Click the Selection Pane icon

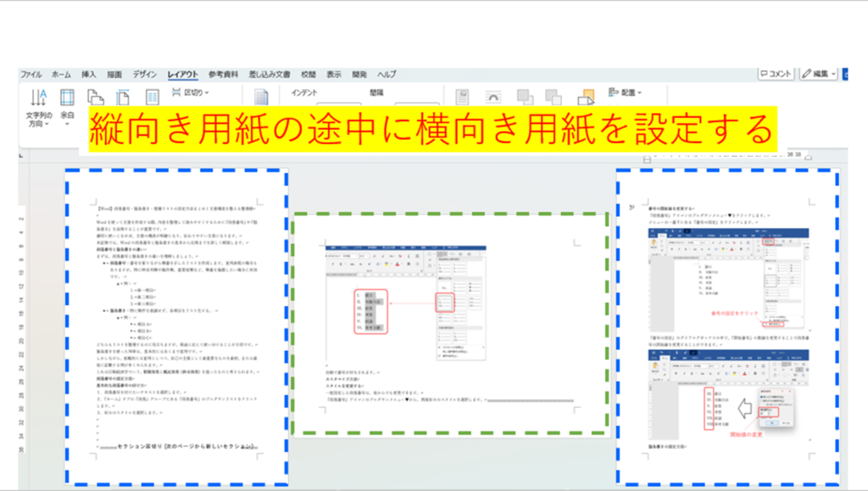(585, 97)
